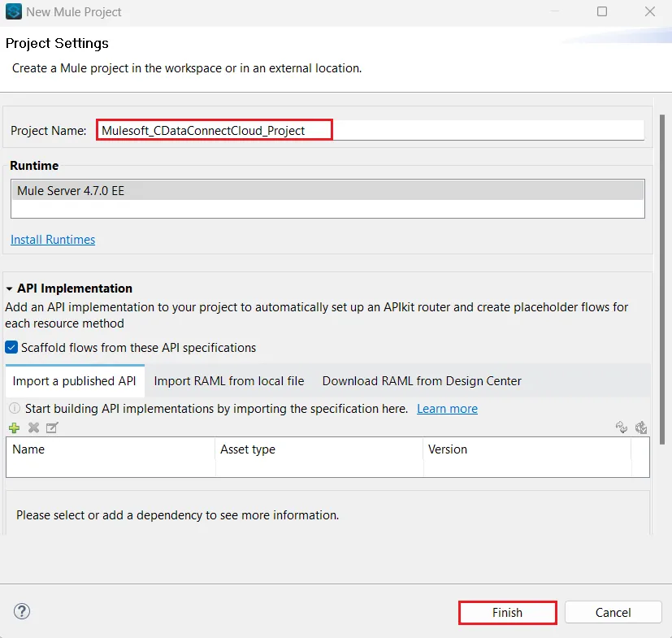672x638 pixels.
Task: Click the validate online globe icon
Action: (x=641, y=427)
